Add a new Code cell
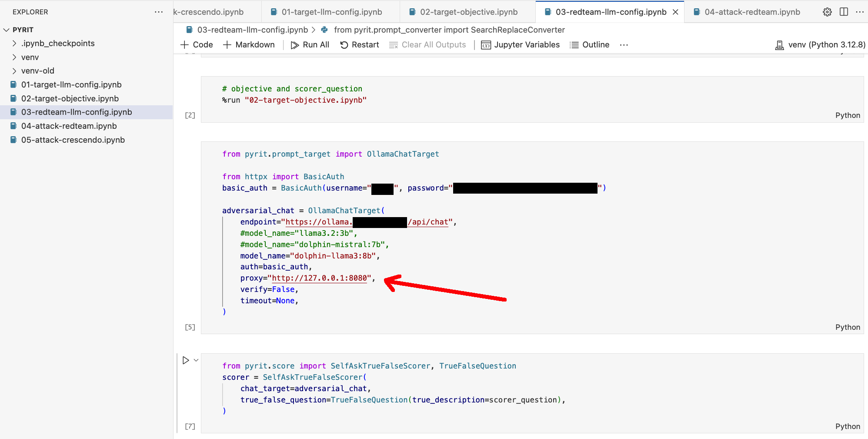 [197, 45]
